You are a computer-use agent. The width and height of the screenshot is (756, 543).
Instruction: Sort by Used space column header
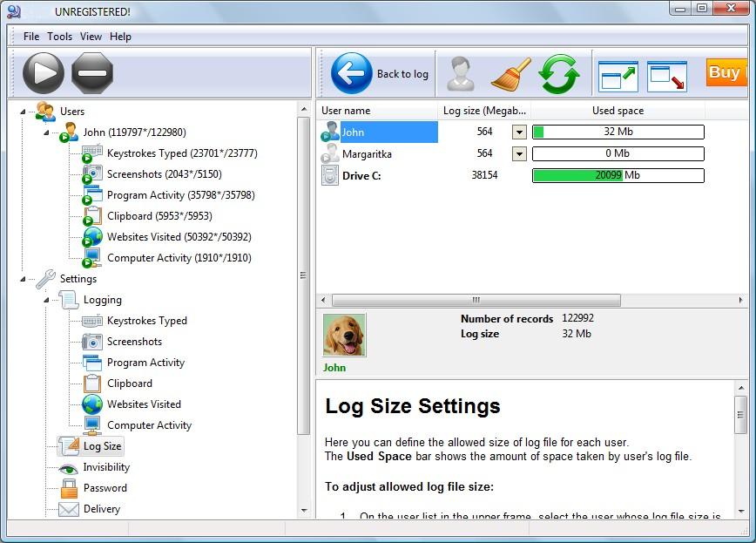618,111
